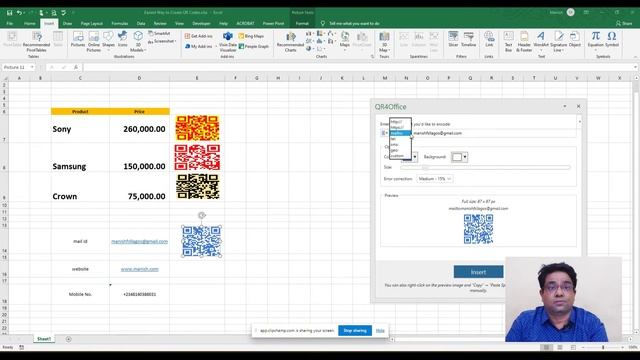Screen dimensions: 640x360
Task: Select mailto: option in protocol list
Action: click(x=400, y=133)
